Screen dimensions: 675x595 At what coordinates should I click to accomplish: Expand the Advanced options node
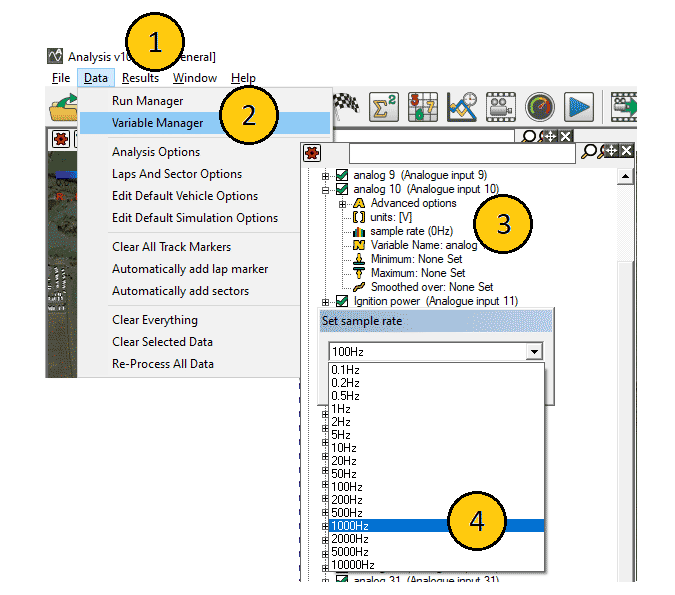(342, 203)
